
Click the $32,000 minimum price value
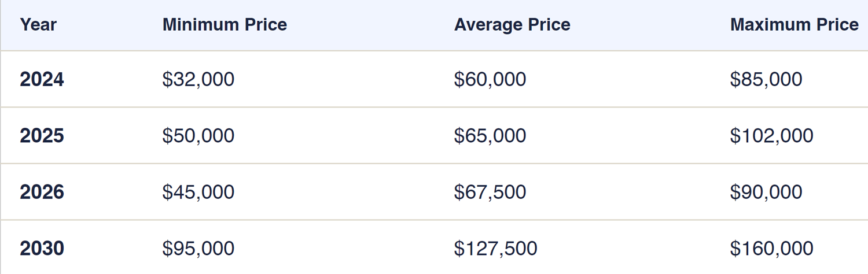198,79
